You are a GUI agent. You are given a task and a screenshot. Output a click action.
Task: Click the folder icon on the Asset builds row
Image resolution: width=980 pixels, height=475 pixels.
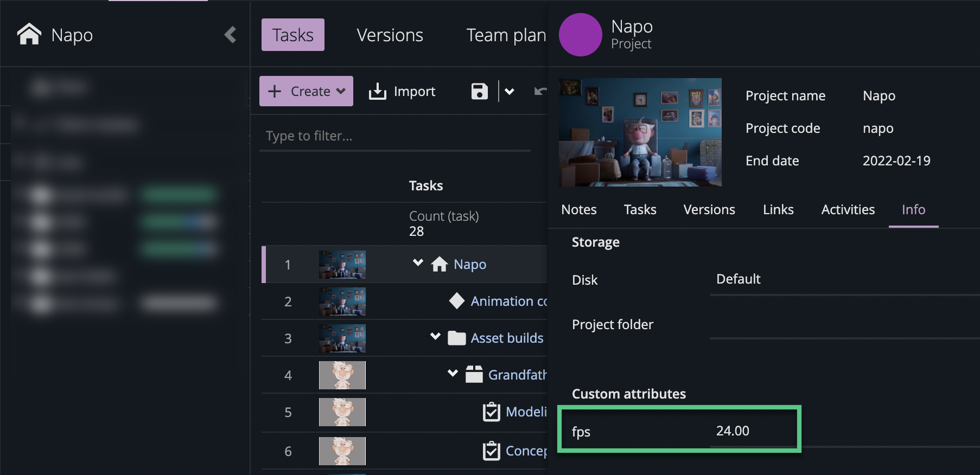(456, 338)
